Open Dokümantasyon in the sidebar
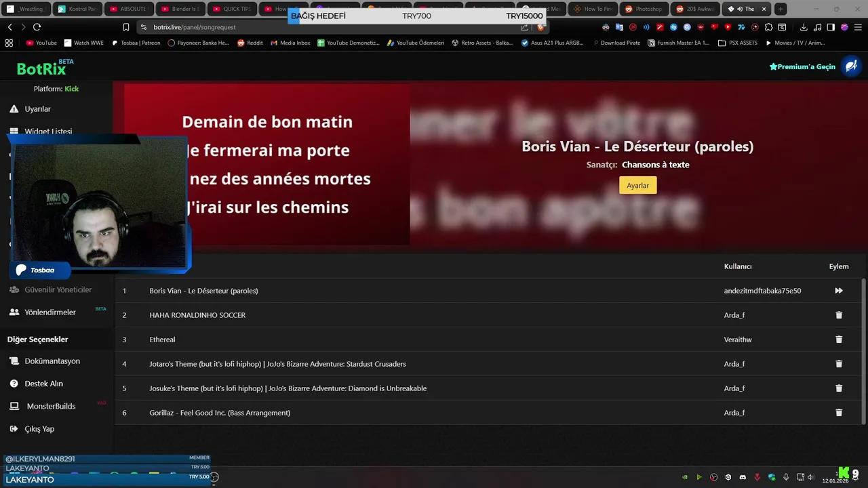The width and height of the screenshot is (868, 488). [x=52, y=361]
